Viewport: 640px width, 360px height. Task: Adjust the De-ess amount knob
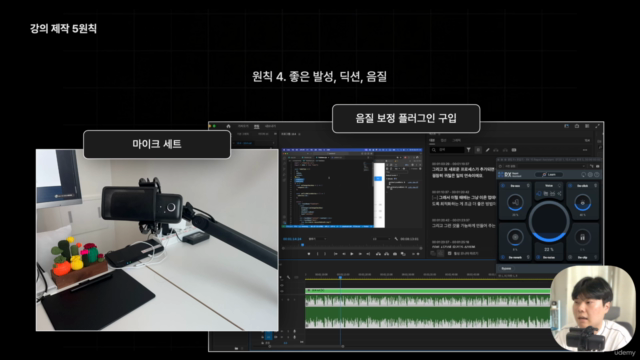tap(515, 202)
